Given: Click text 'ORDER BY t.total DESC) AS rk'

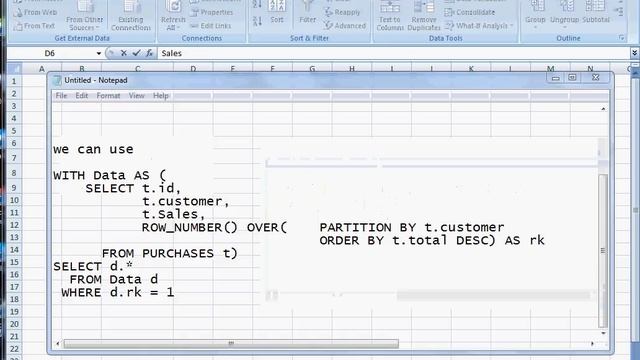Looking at the screenshot, I should (x=432, y=240).
